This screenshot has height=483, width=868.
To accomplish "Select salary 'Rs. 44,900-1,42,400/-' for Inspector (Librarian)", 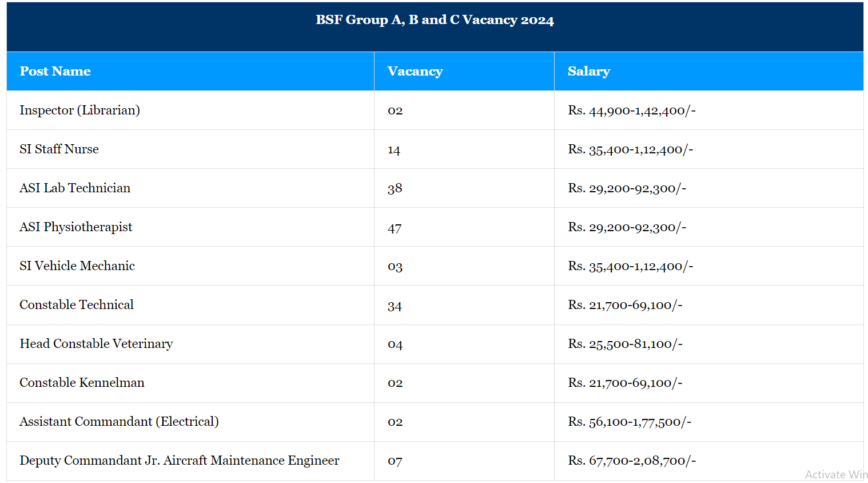I will pyautogui.click(x=632, y=110).
